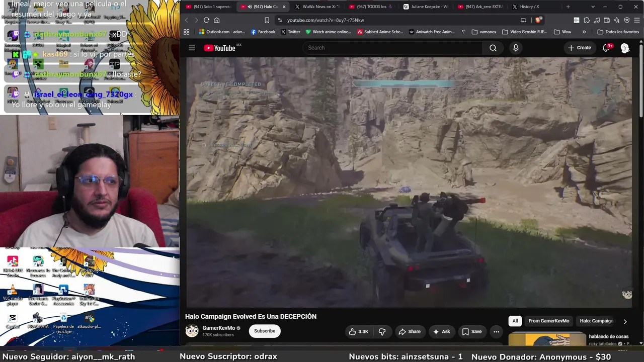The width and height of the screenshot is (644, 362).
Task: Open the YouTube guide hamburger menu
Action: pos(192,48)
